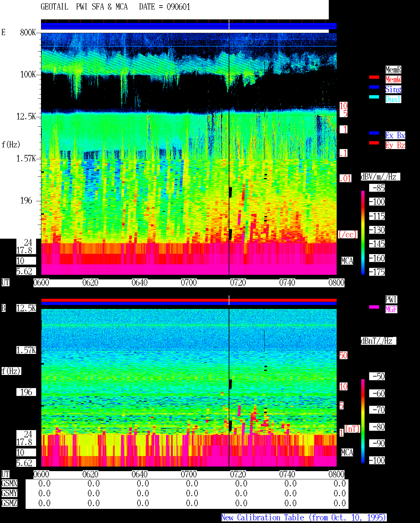Image resolution: width=420 pixels, height=523 pixels.
Task: Select the Ey Bz legend label
Action: coord(395,145)
